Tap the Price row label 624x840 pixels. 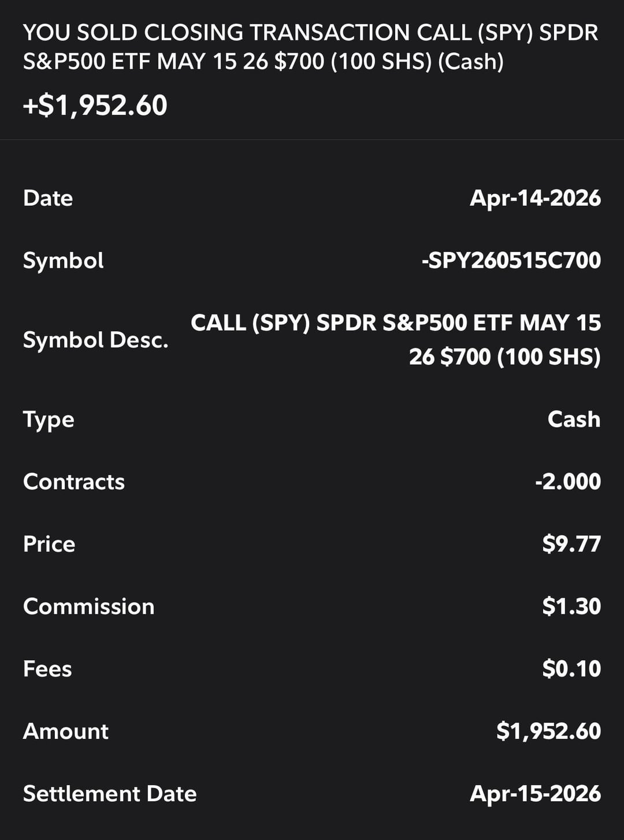[x=49, y=545]
